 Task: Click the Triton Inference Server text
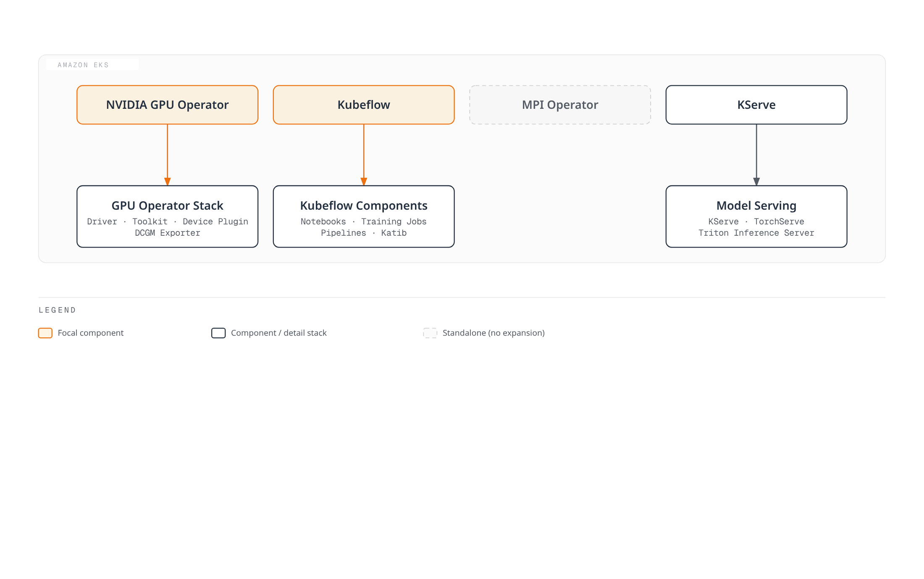[x=756, y=233]
